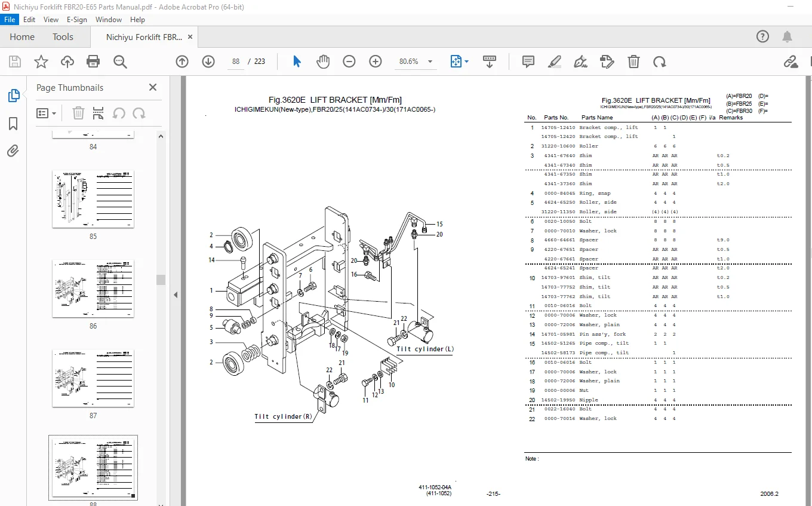Select page 88 thumbnail

pyautogui.click(x=93, y=468)
